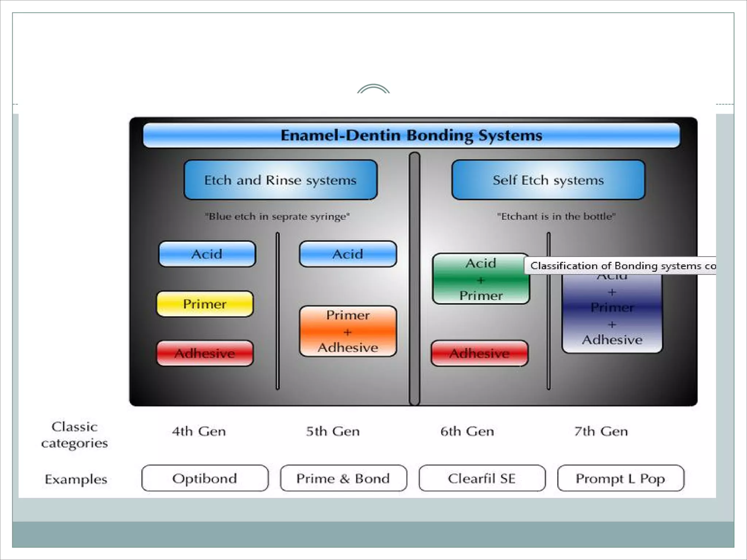Click the Acid box under 4th Gen
The image size is (747, 560).
pos(207,254)
